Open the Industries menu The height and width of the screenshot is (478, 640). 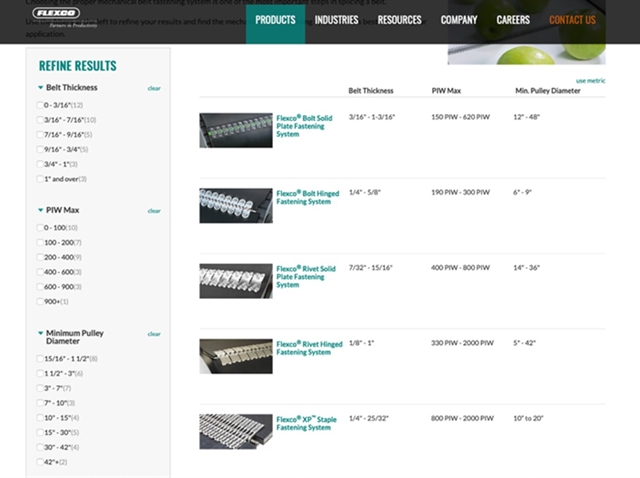336,20
